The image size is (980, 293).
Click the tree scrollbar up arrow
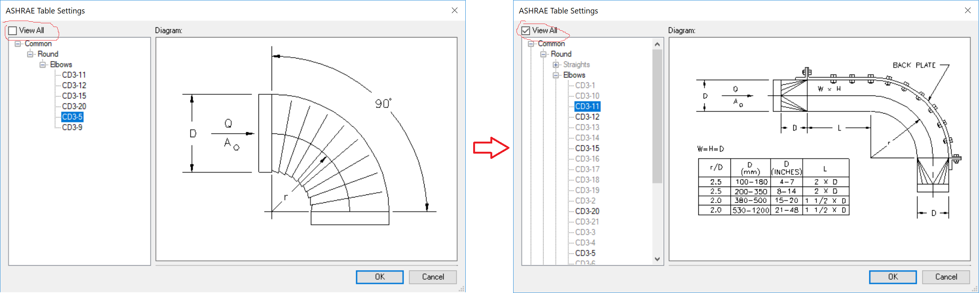pyautogui.click(x=657, y=44)
